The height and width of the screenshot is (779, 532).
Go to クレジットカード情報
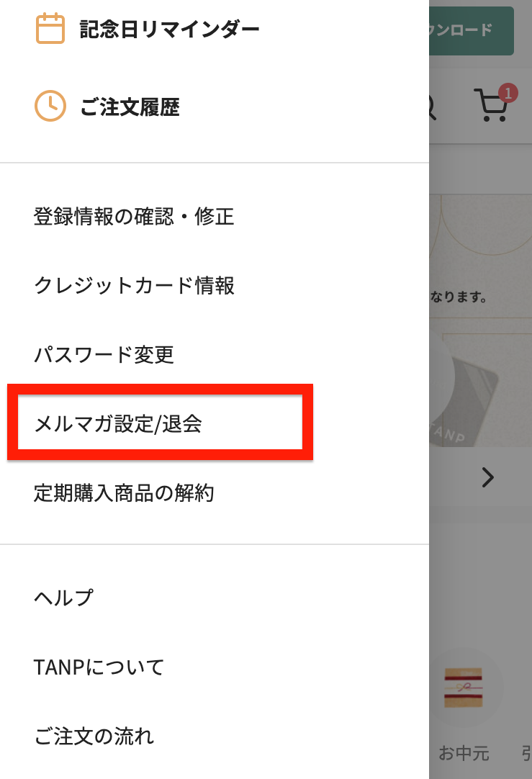(134, 286)
